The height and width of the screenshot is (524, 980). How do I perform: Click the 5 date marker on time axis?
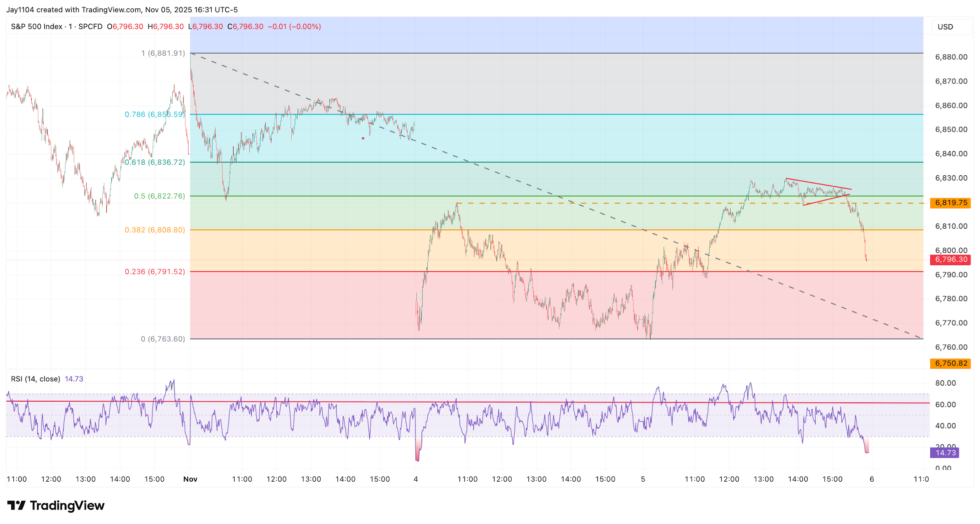643,479
